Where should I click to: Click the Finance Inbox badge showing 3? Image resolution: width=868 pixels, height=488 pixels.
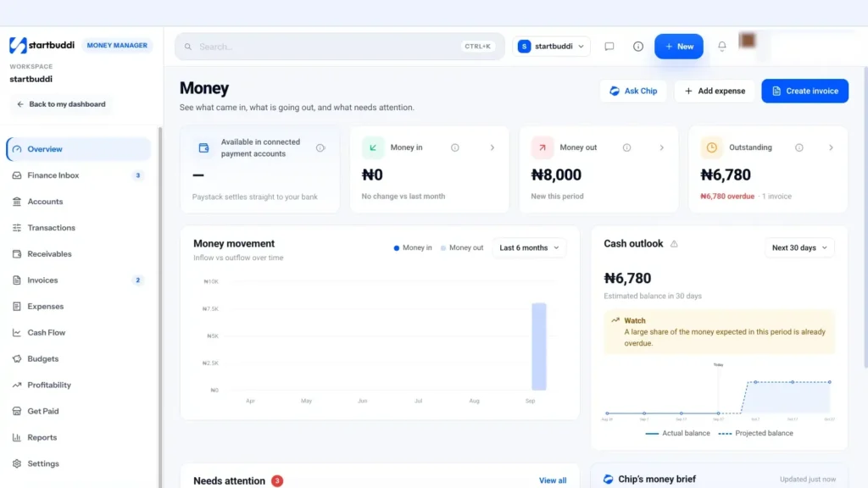(138, 175)
